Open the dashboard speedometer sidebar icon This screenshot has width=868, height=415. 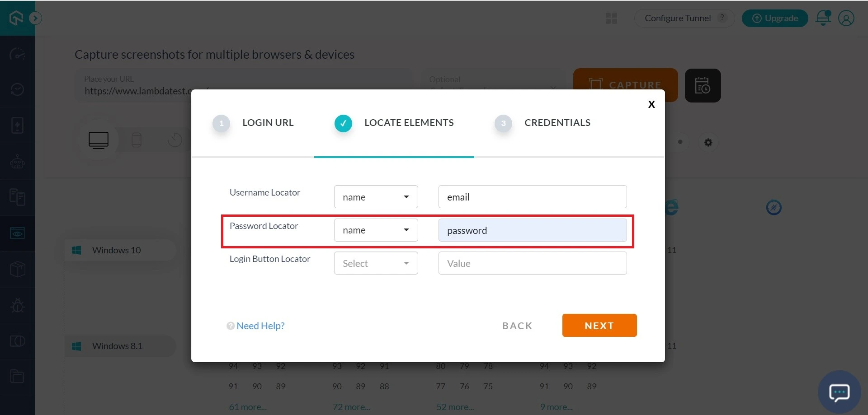point(17,54)
